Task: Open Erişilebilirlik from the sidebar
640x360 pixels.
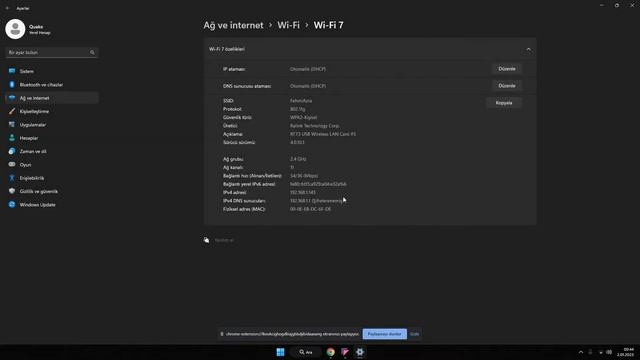Action: click(x=51, y=178)
